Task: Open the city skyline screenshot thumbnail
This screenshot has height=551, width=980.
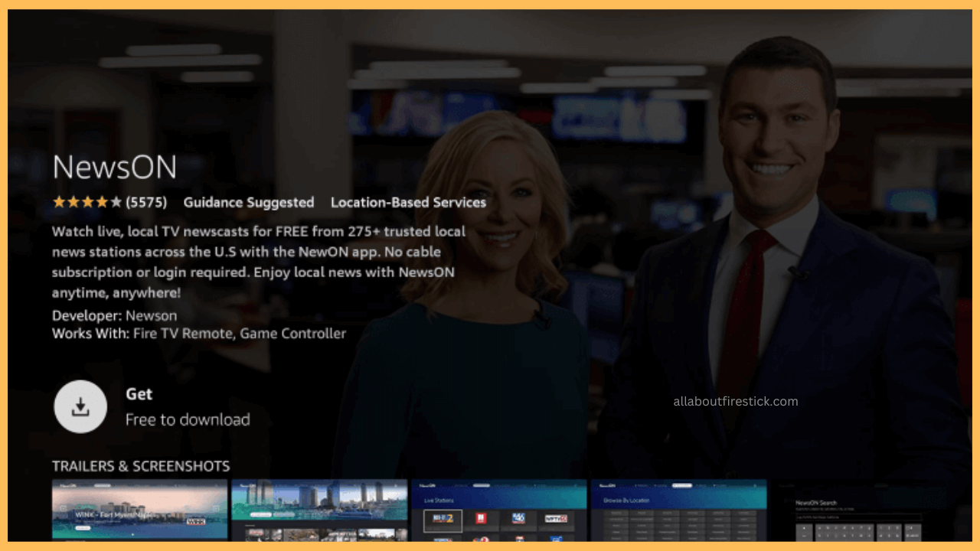Action: point(319,510)
